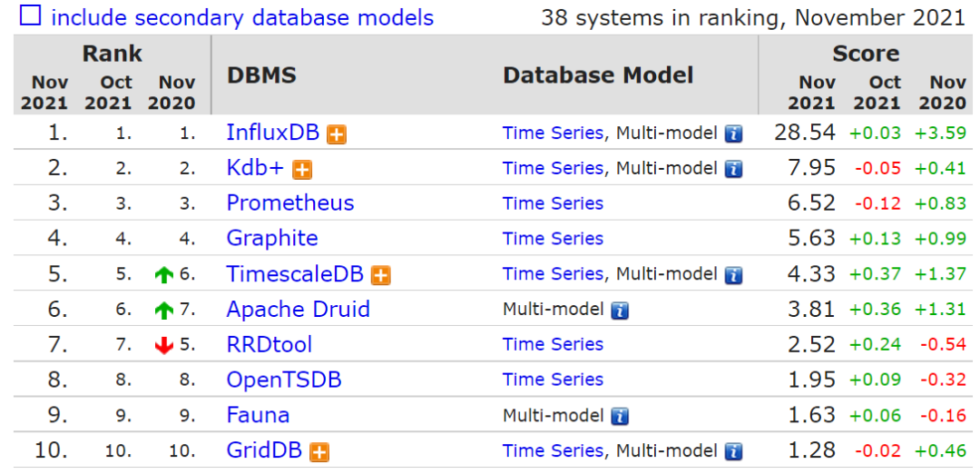Open the info icon in TimescaleDB's row
Screen dimensions: 980x474
pos(733,275)
